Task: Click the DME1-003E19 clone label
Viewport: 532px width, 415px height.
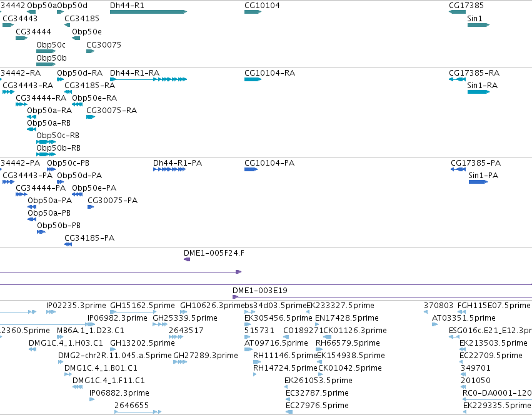Action: (260, 291)
